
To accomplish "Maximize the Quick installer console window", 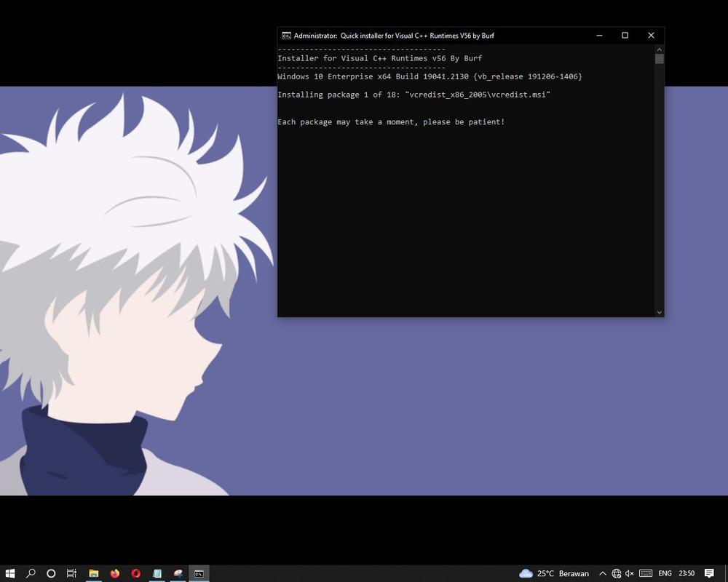I will pyautogui.click(x=625, y=35).
